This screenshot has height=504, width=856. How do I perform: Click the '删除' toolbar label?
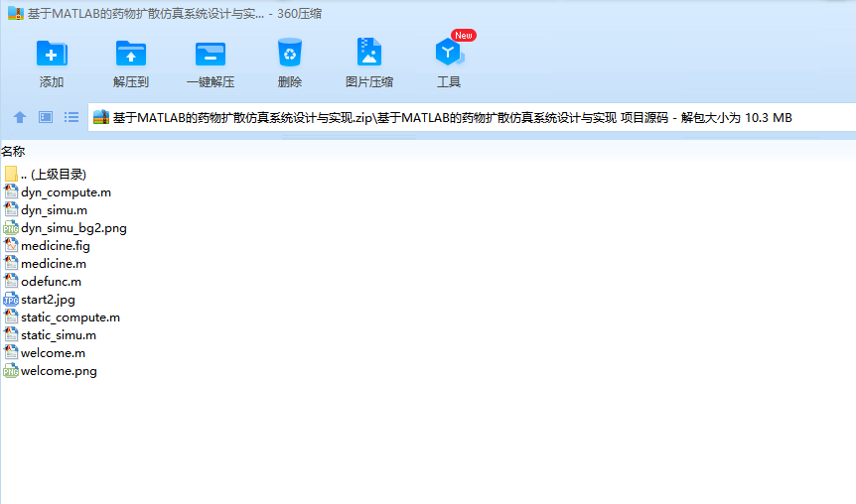click(x=289, y=81)
